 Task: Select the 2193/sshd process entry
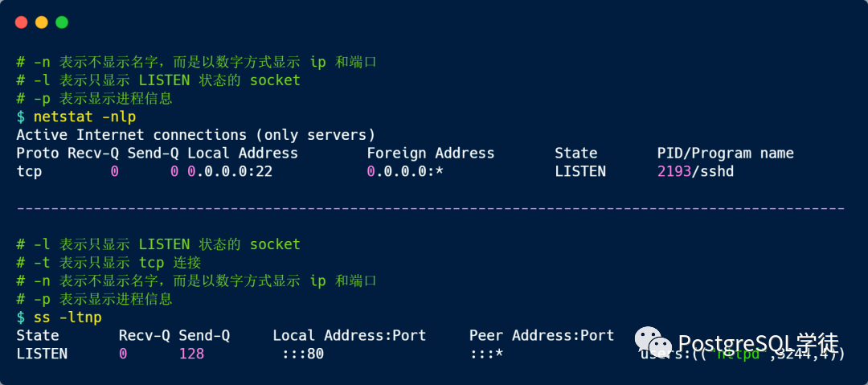[x=695, y=171]
